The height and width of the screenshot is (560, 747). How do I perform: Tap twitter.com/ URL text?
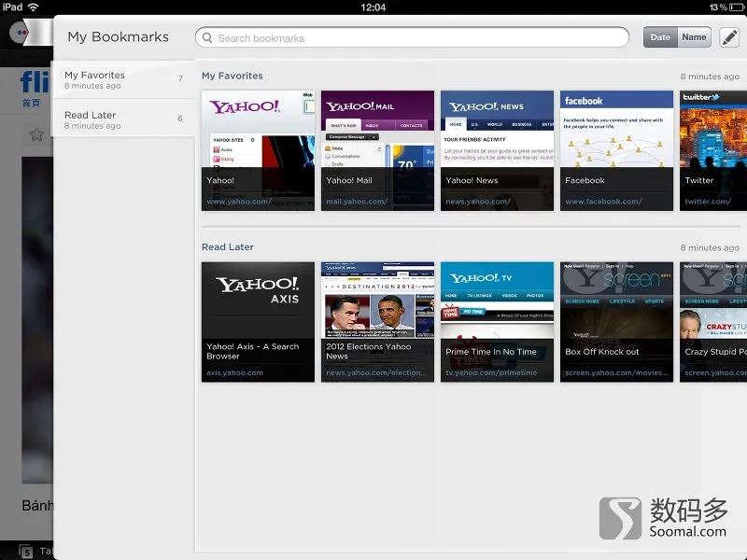point(708,202)
